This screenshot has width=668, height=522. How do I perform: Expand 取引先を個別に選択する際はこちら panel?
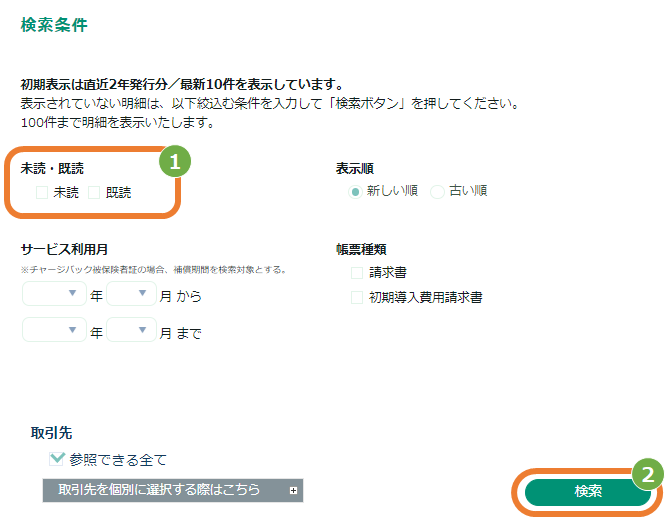tap(173, 490)
